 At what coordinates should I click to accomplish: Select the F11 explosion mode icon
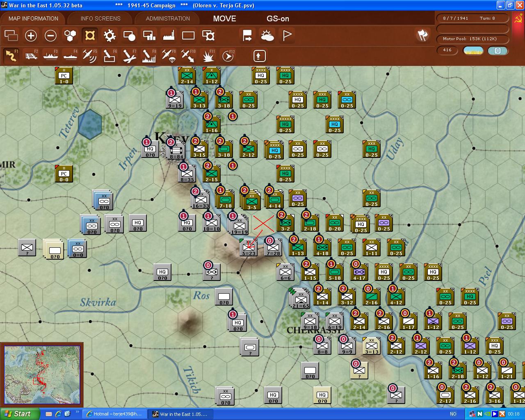tap(208, 56)
